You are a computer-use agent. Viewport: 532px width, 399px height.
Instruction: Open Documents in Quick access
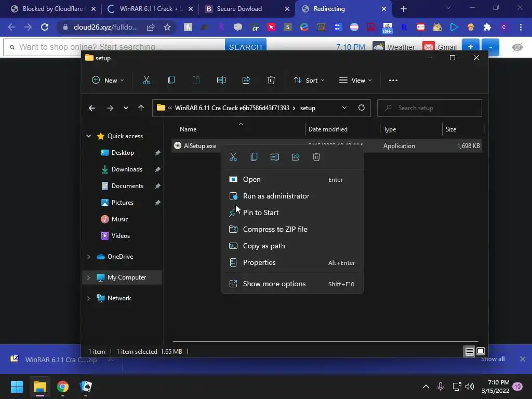tap(127, 186)
